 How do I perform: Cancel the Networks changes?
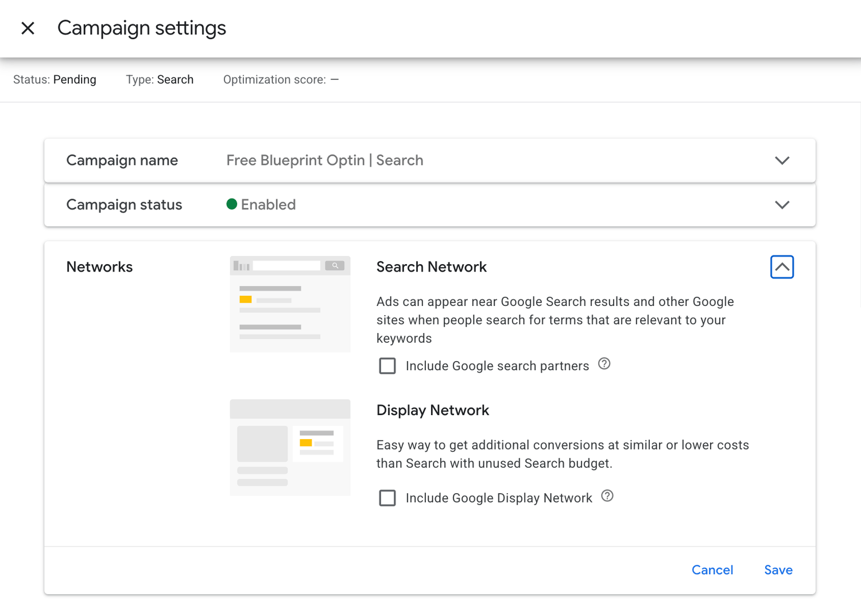click(x=712, y=570)
